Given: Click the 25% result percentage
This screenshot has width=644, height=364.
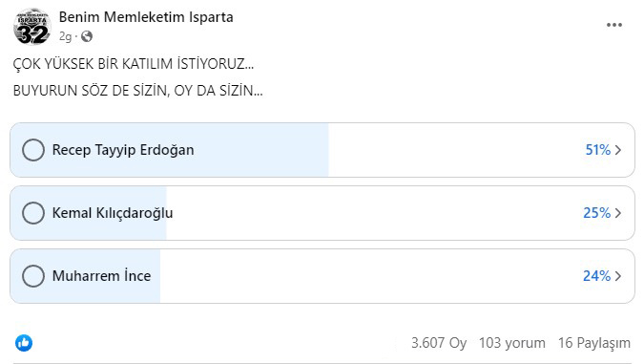Looking at the screenshot, I should 596,213.
